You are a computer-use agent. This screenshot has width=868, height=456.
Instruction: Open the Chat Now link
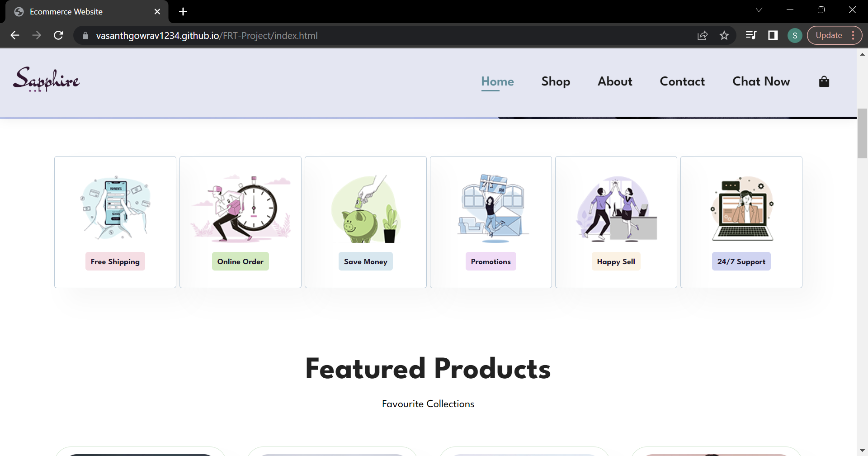761,81
